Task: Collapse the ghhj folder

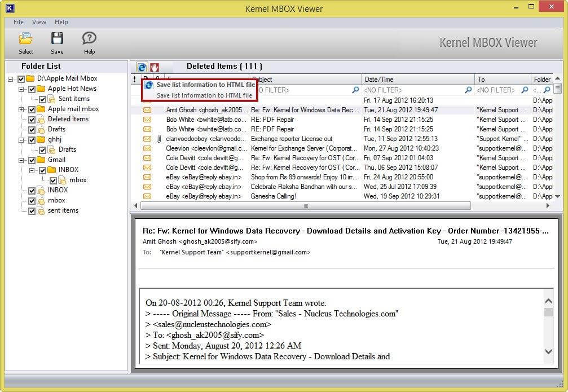Action: click(x=21, y=139)
